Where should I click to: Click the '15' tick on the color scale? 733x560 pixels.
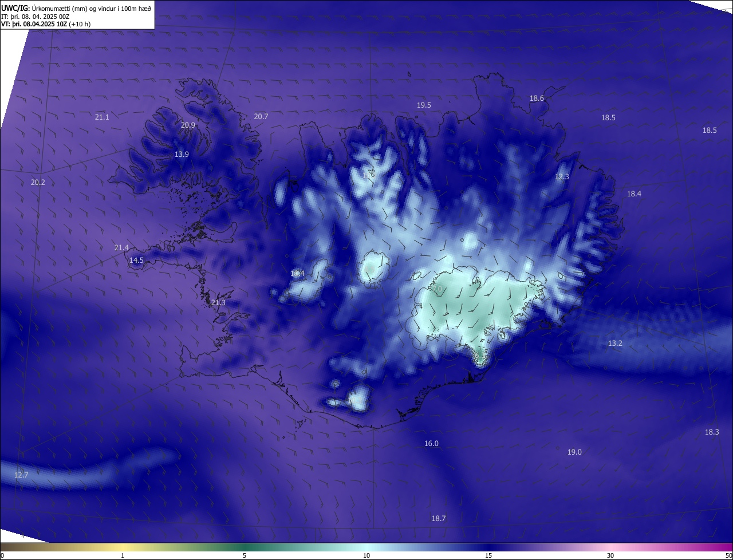point(488,555)
